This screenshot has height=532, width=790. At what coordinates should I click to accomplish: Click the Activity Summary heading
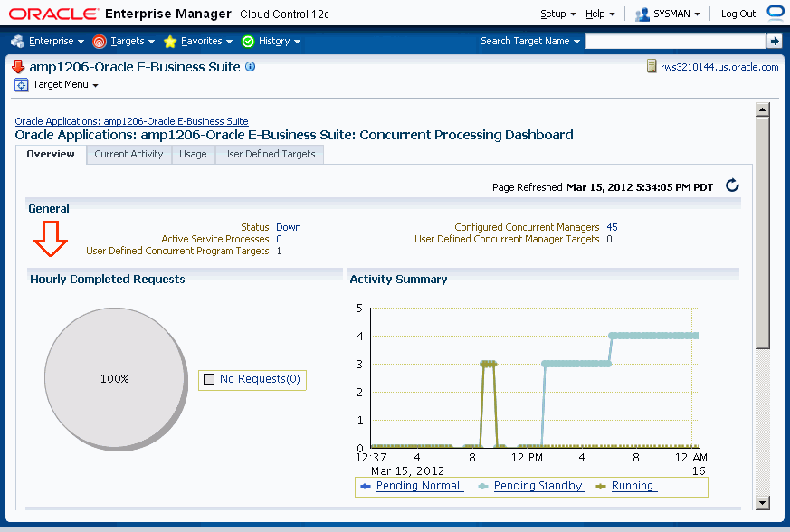[398, 279]
